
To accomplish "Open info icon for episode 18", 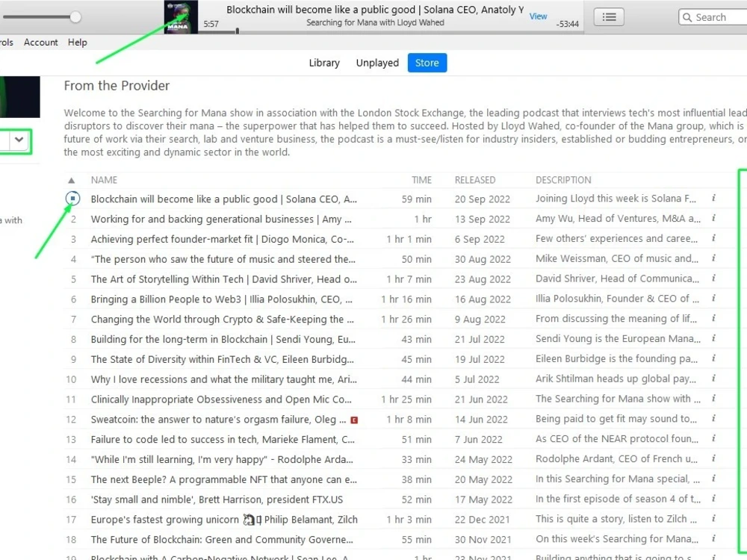I will pyautogui.click(x=713, y=538).
